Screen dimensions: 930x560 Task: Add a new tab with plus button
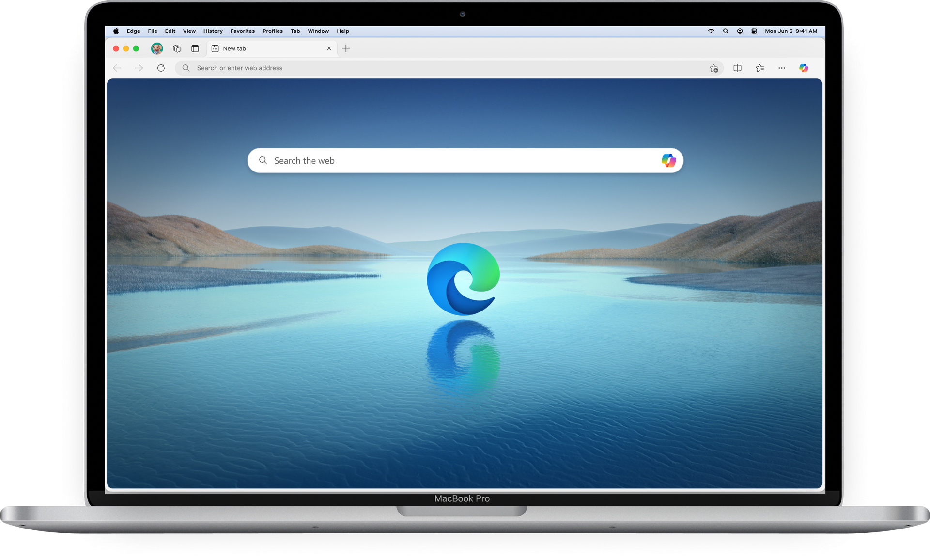[x=346, y=48]
